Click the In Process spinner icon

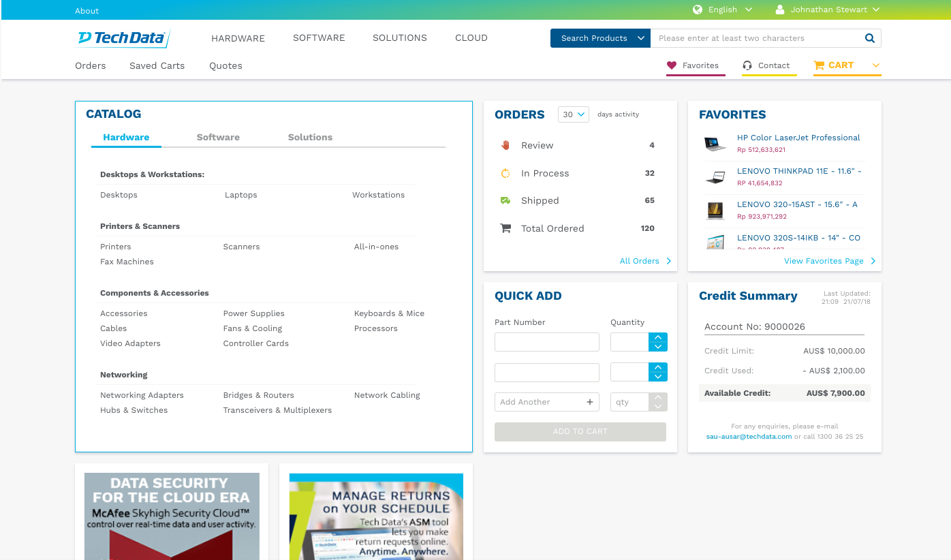[x=505, y=173]
